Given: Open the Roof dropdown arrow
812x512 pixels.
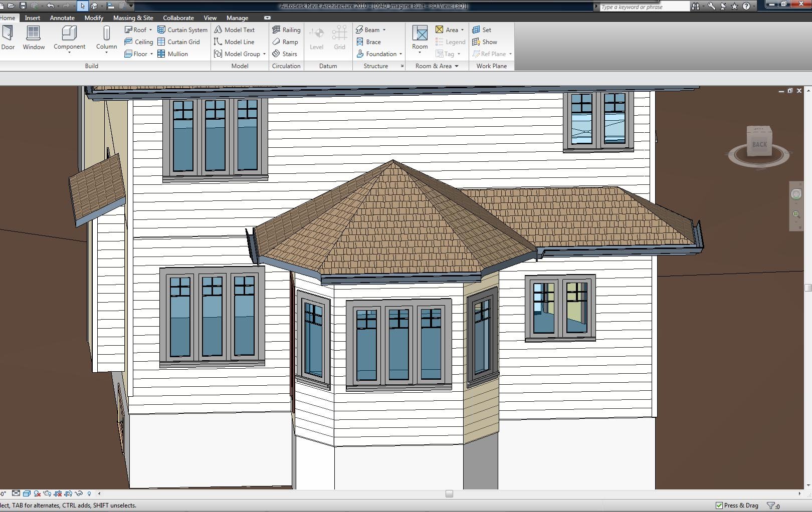Looking at the screenshot, I should 150,30.
